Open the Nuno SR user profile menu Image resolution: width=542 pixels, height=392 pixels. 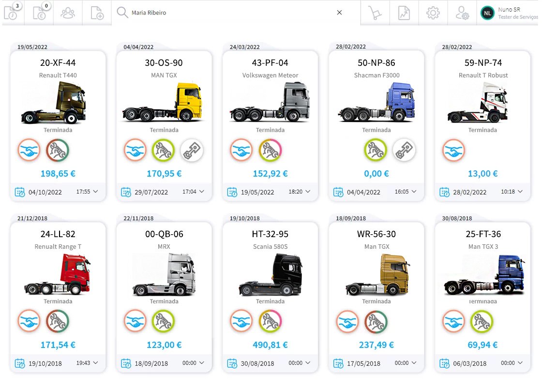pyautogui.click(x=509, y=13)
